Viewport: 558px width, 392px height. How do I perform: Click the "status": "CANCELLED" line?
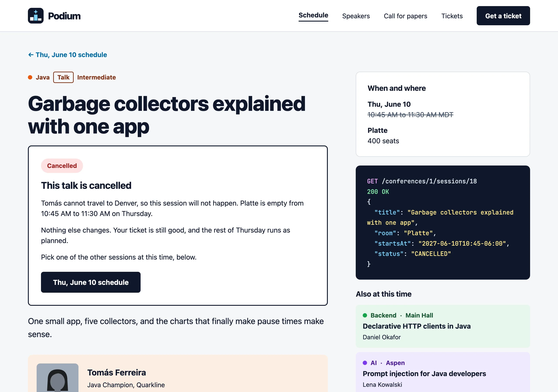coord(412,254)
